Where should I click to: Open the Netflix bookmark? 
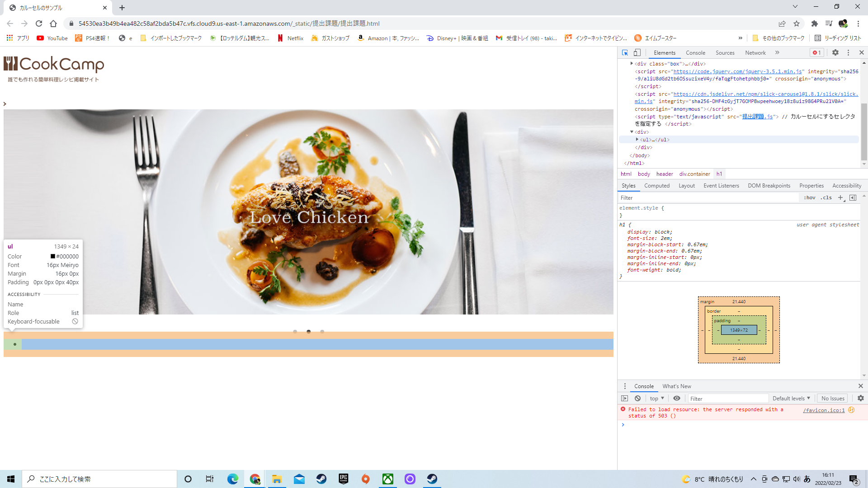click(x=290, y=38)
